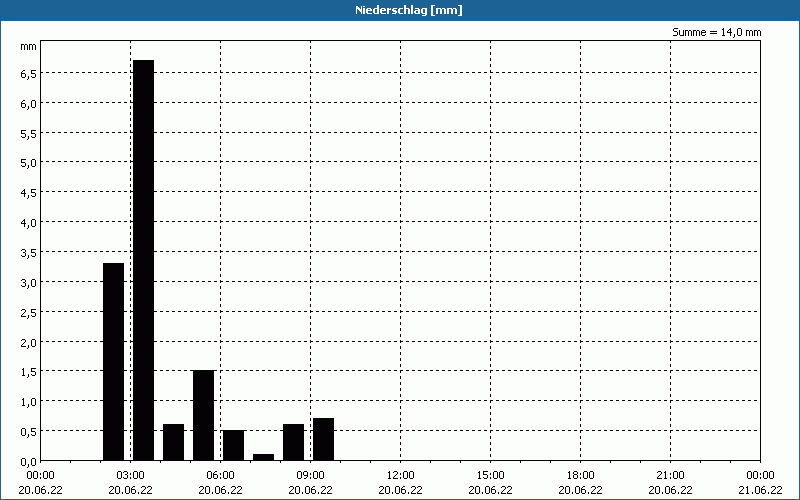This screenshot has width=800, height=500.
Task: Click the 2,0 y-axis label
Action: (x=29, y=343)
